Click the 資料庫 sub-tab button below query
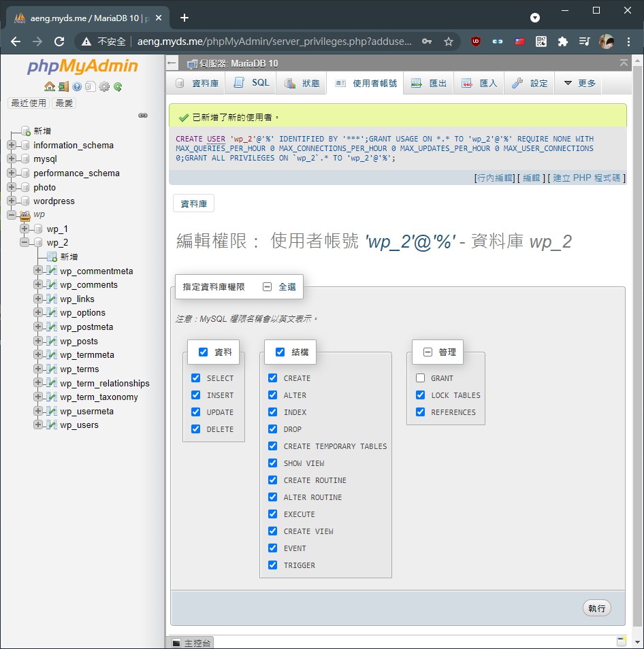The height and width of the screenshot is (649, 644). tap(194, 203)
